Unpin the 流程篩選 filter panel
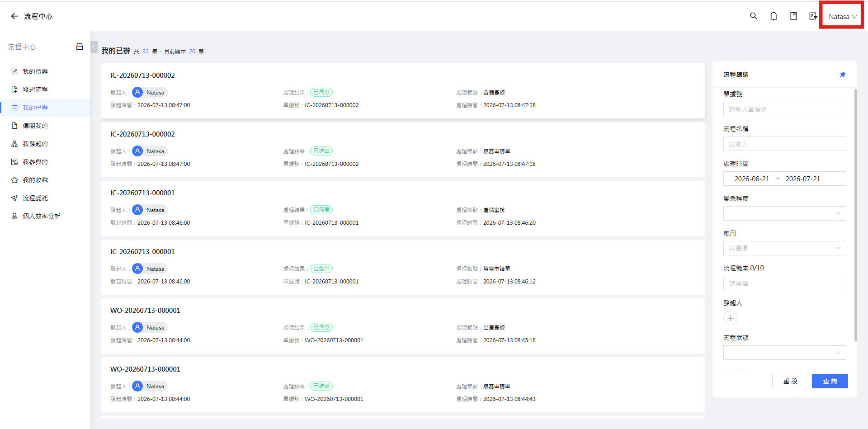The image size is (868, 429). (x=843, y=75)
